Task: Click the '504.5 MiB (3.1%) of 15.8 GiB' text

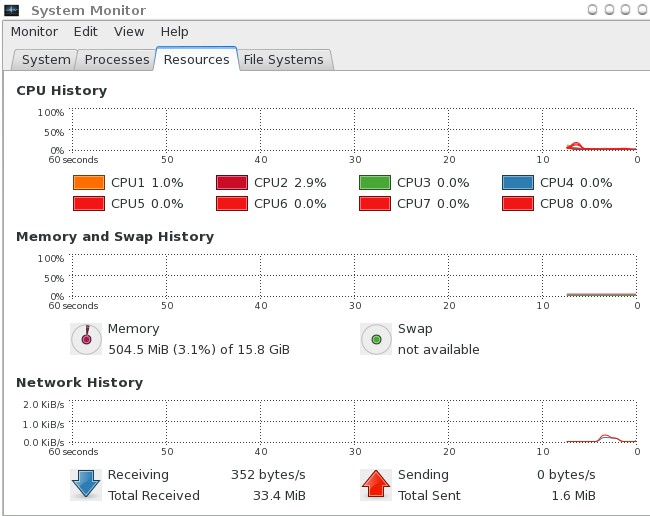Action: point(199,349)
